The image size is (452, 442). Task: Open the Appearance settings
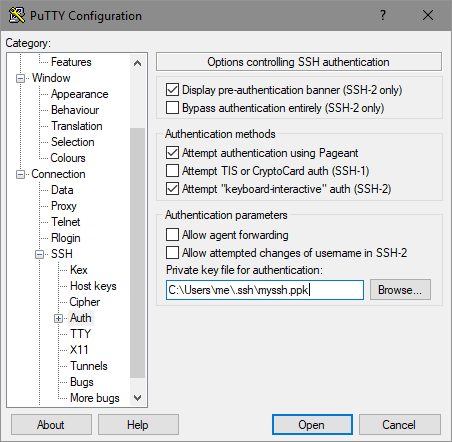click(80, 94)
